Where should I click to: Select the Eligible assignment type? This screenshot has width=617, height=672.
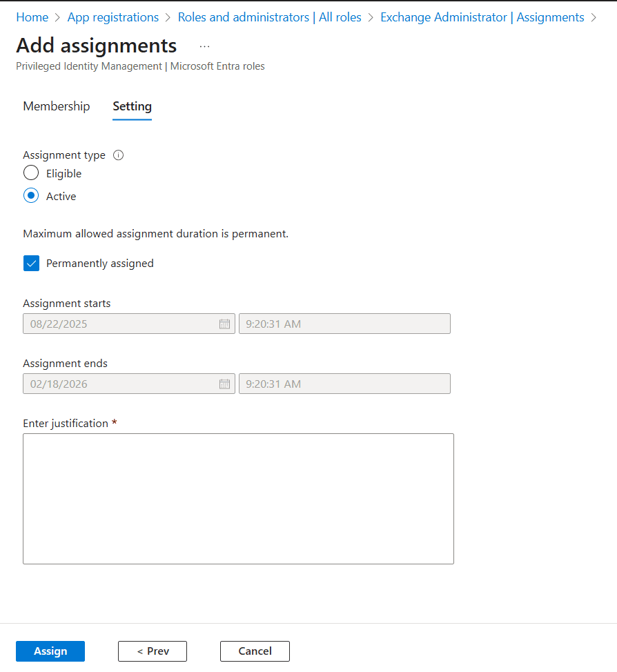tap(31, 173)
